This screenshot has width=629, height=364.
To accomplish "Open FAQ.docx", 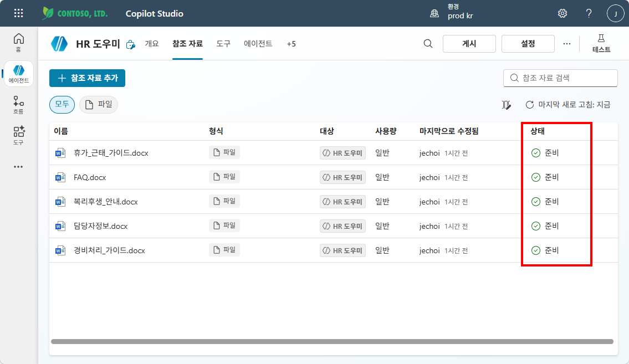I will pyautogui.click(x=90, y=178).
